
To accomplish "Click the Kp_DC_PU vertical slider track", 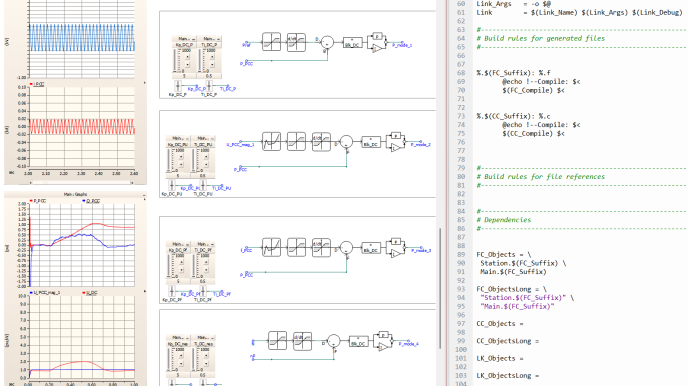I will (x=168, y=160).
